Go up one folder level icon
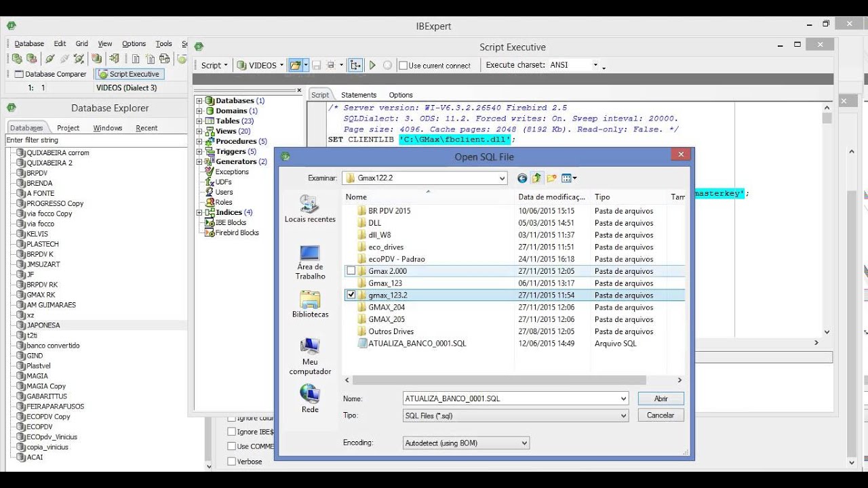 [x=536, y=178]
